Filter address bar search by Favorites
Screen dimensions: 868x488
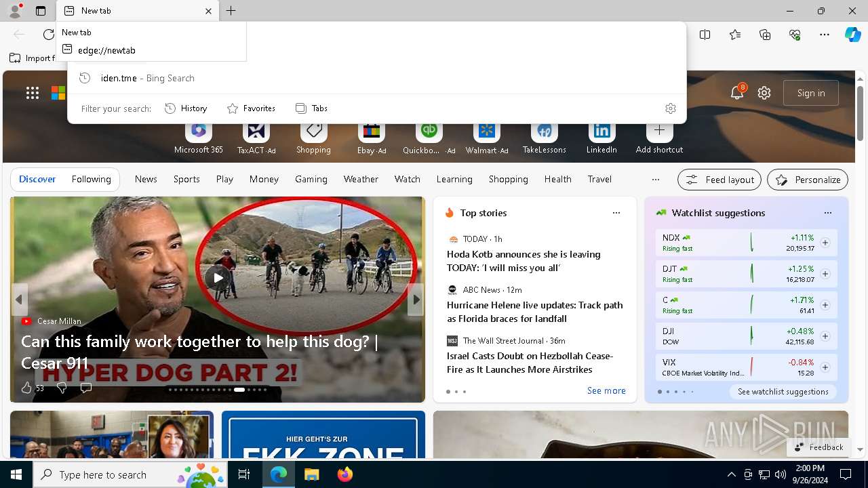[x=251, y=108]
